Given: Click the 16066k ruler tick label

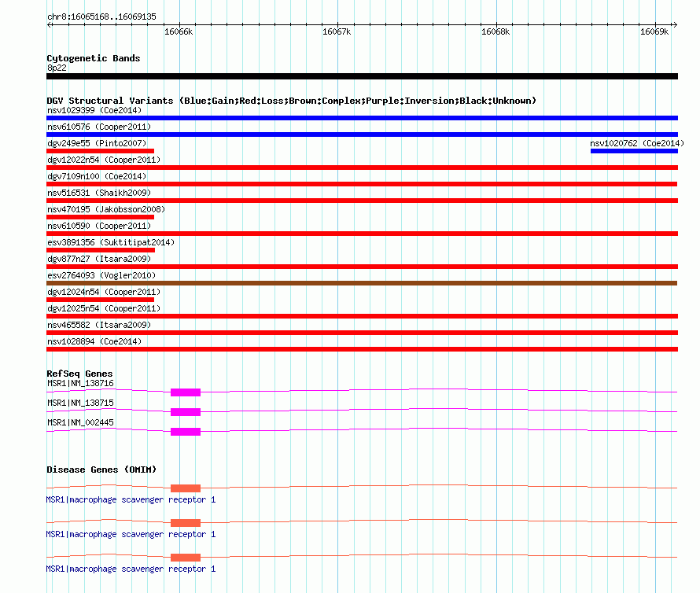Looking at the screenshot, I should [179, 31].
